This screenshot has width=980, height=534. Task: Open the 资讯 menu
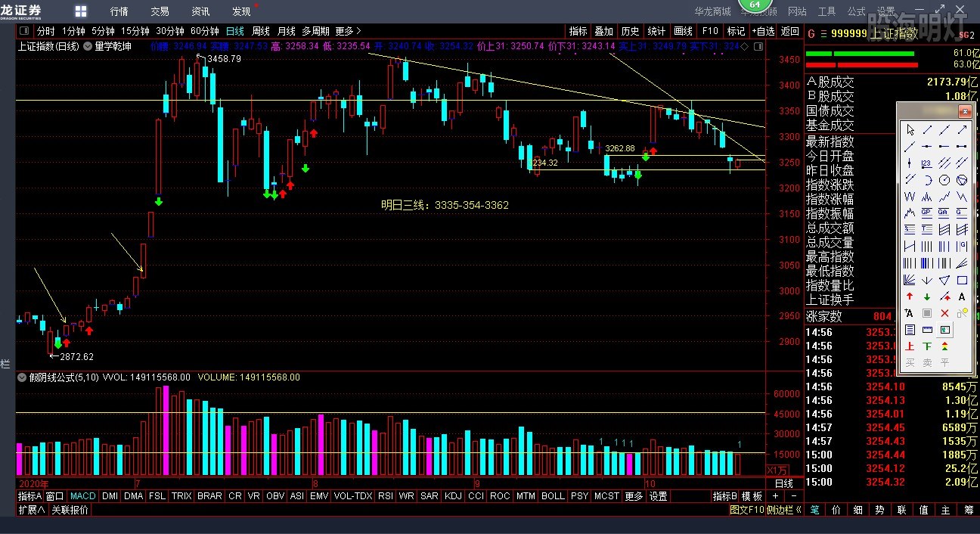pos(200,11)
